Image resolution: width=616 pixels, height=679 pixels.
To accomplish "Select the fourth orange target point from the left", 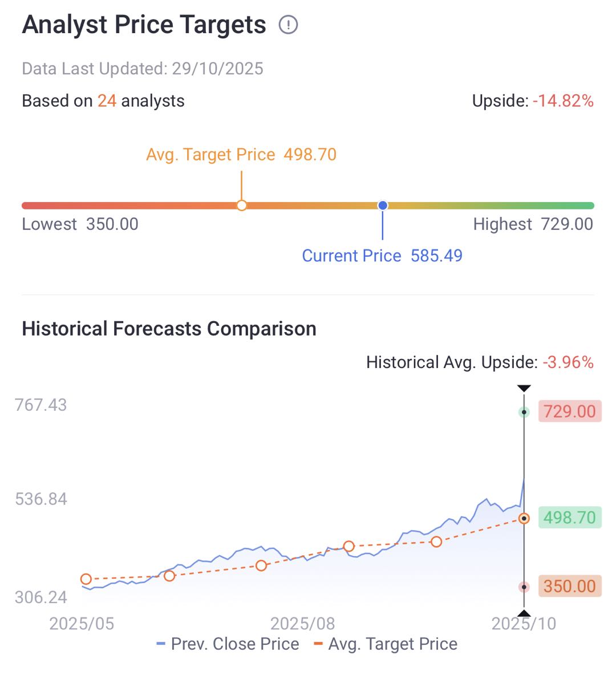I will 349,546.
